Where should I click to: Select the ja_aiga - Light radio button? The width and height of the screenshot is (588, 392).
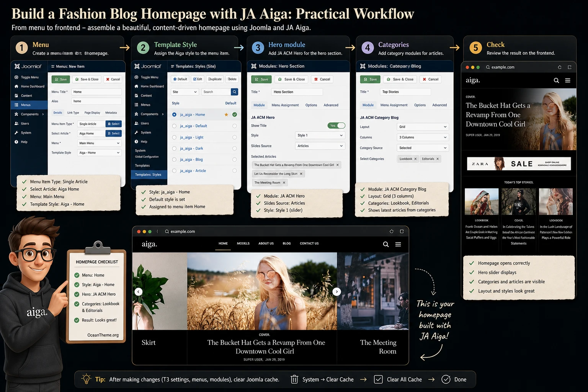(x=174, y=137)
